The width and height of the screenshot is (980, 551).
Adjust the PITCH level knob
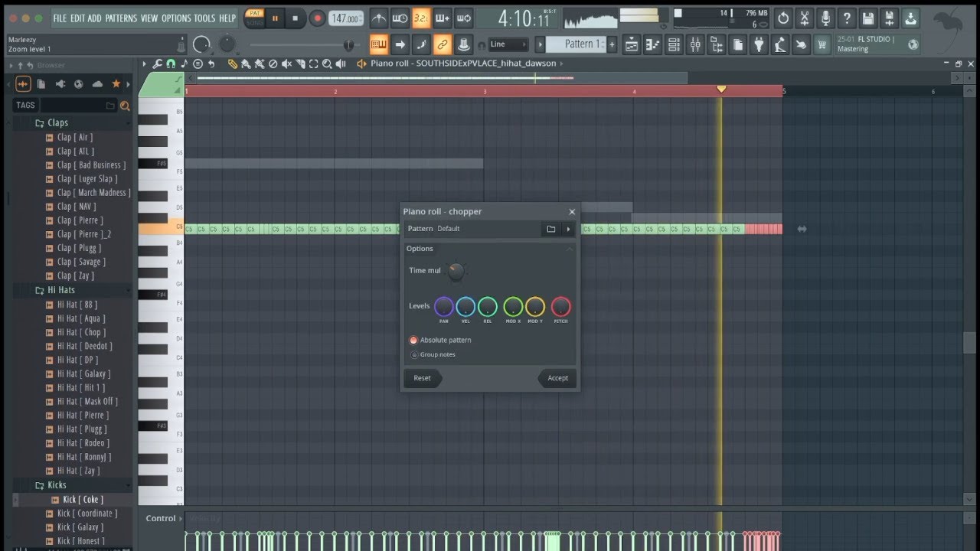(x=561, y=307)
